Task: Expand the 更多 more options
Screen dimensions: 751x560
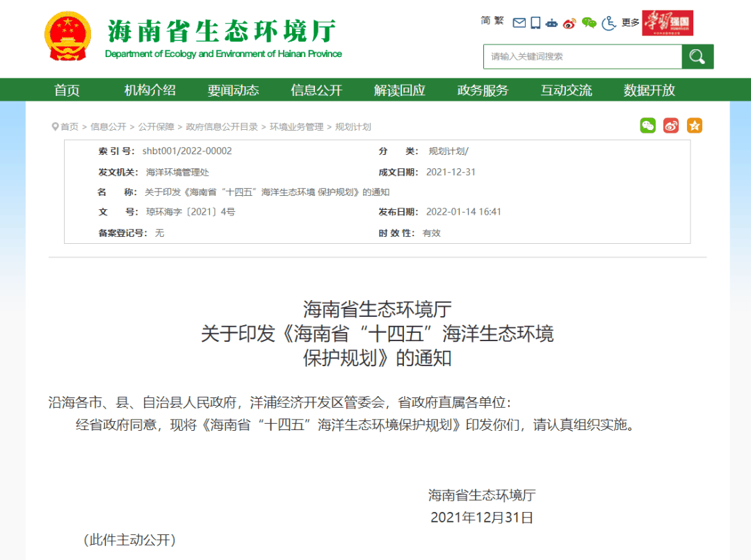Action: pyautogui.click(x=631, y=23)
